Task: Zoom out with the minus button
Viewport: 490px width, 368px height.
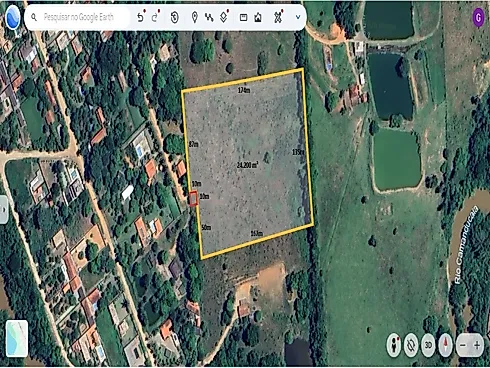Action: tap(463, 345)
